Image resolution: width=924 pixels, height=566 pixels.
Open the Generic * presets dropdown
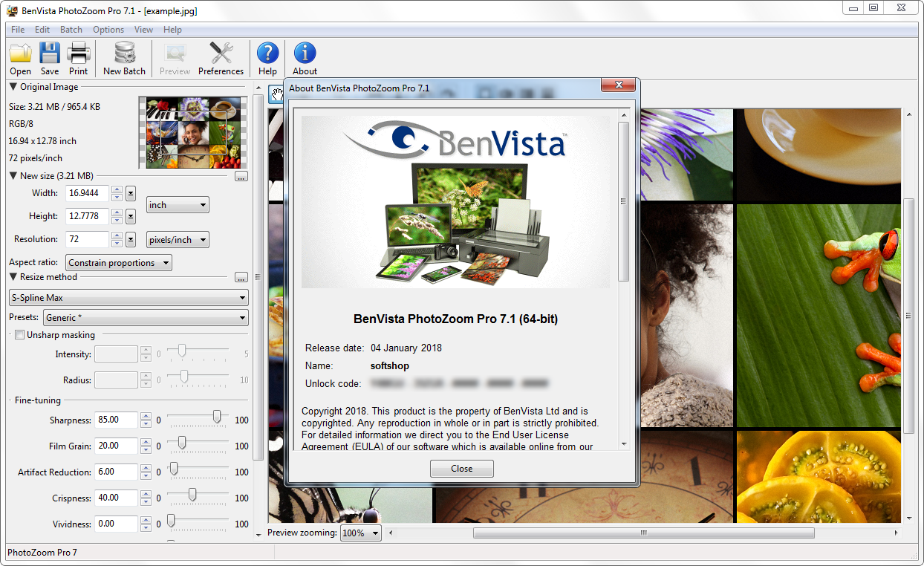coord(146,318)
